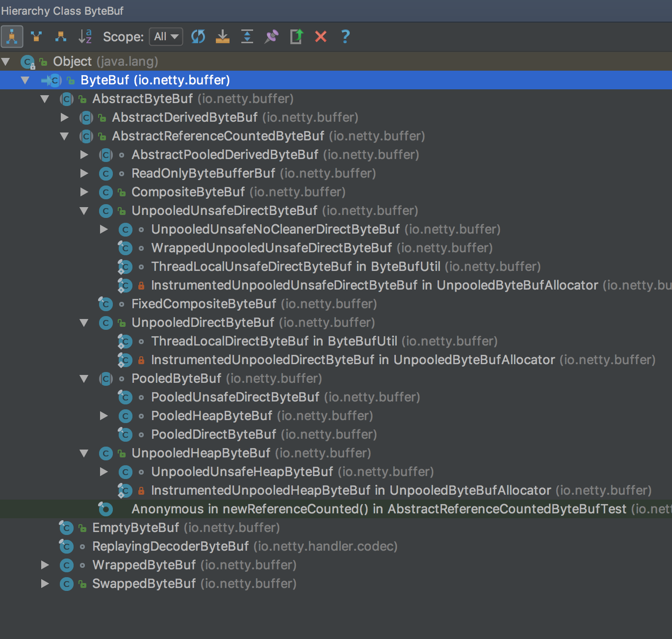
Task: Switch to supertypes hierarchy view
Action: click(x=36, y=37)
